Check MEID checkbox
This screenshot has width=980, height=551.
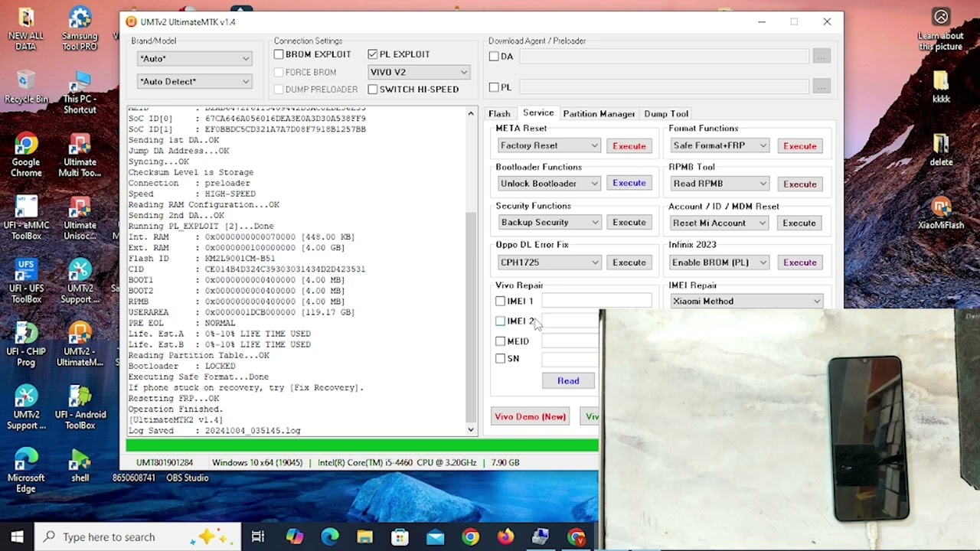(x=501, y=341)
